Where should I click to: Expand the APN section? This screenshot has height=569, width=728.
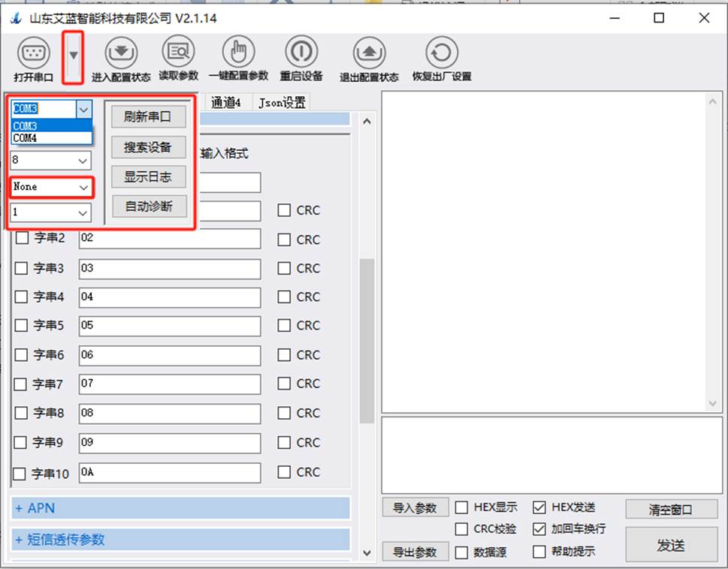[180, 508]
